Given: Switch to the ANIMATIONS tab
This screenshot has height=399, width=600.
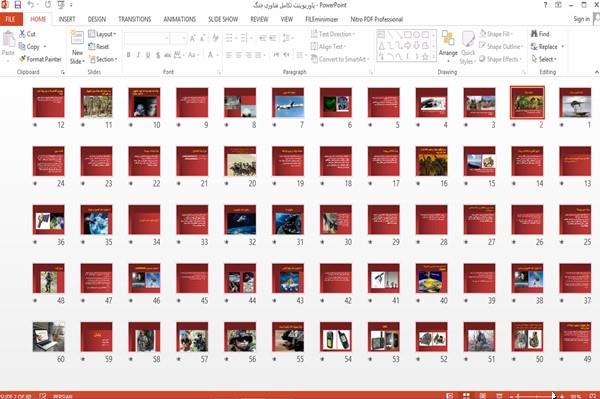Looking at the screenshot, I should pyautogui.click(x=180, y=19).
